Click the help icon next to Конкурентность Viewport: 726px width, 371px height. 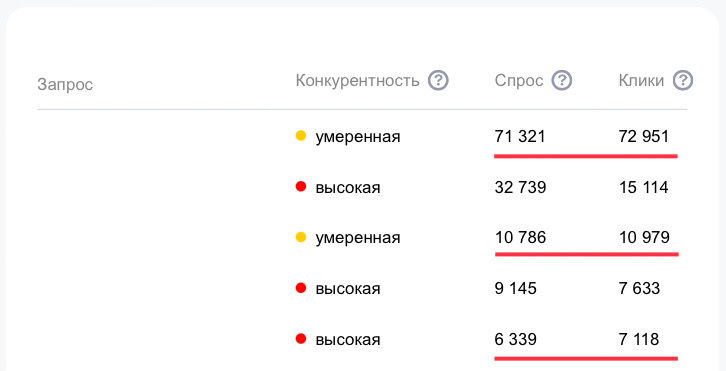tap(438, 81)
